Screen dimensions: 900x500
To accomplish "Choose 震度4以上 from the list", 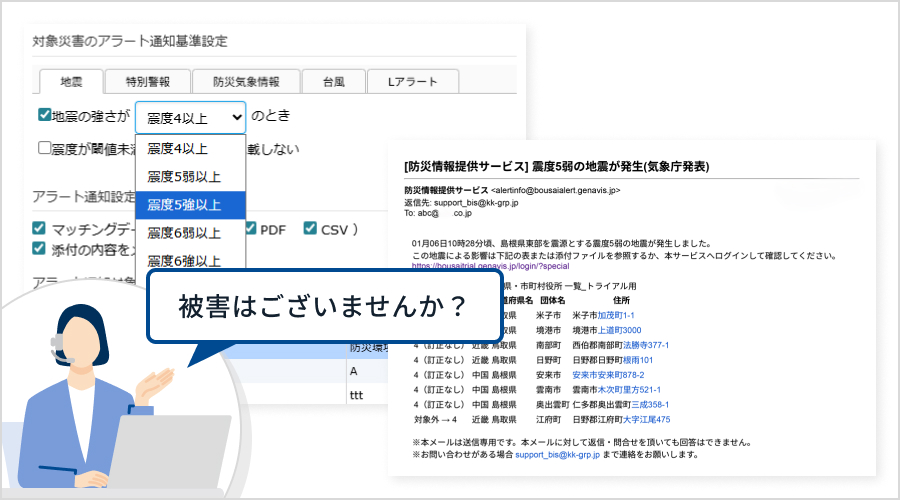I will pos(191,149).
